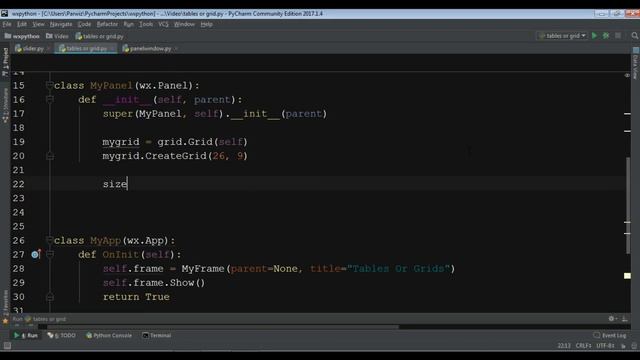Open the Code menu
This screenshot has height=360, width=640.
pos(84,24)
